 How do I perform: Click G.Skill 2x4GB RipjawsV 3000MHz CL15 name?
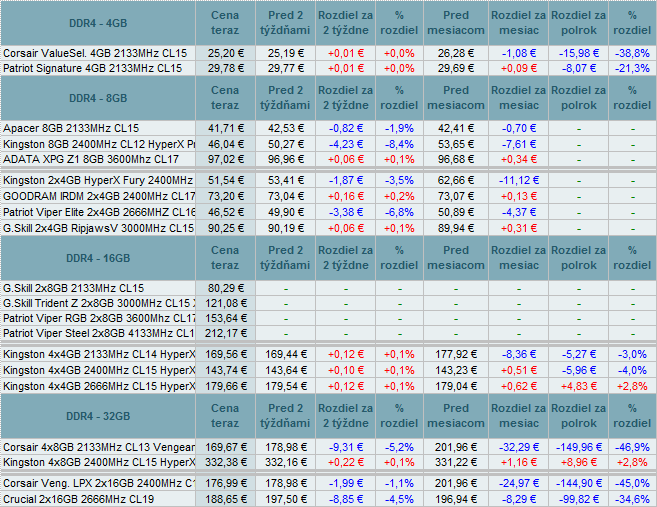[98, 228]
